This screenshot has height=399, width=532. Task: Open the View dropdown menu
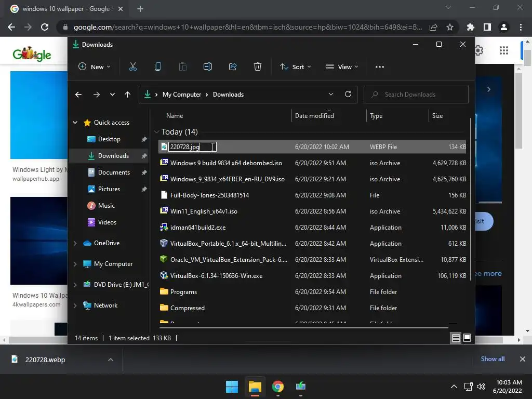coord(342,67)
